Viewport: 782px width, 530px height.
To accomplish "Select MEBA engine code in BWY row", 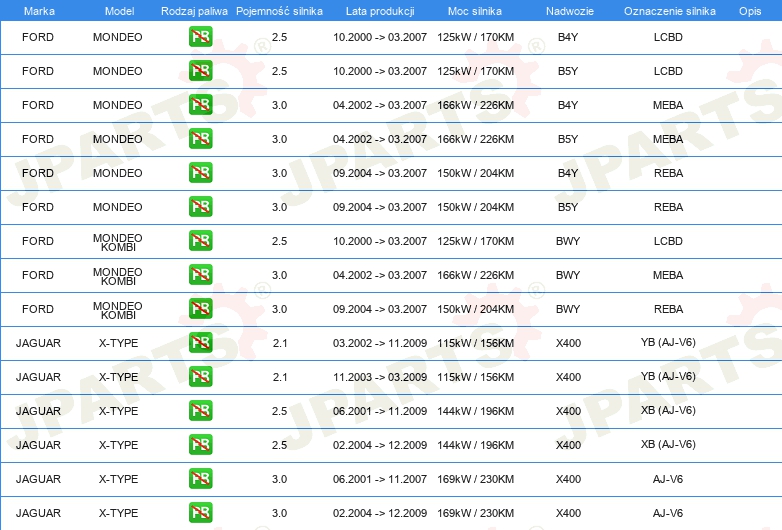I will (x=668, y=275).
